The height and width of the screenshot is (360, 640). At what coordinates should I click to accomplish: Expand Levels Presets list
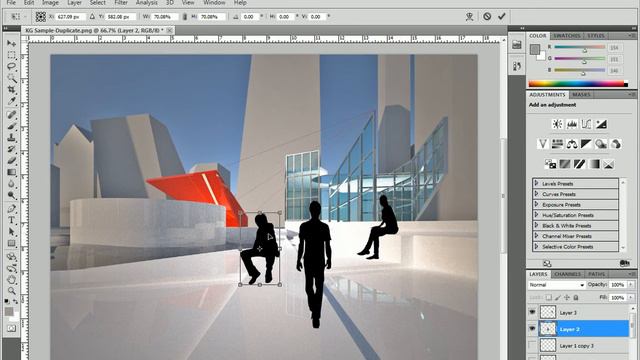tap(536, 183)
